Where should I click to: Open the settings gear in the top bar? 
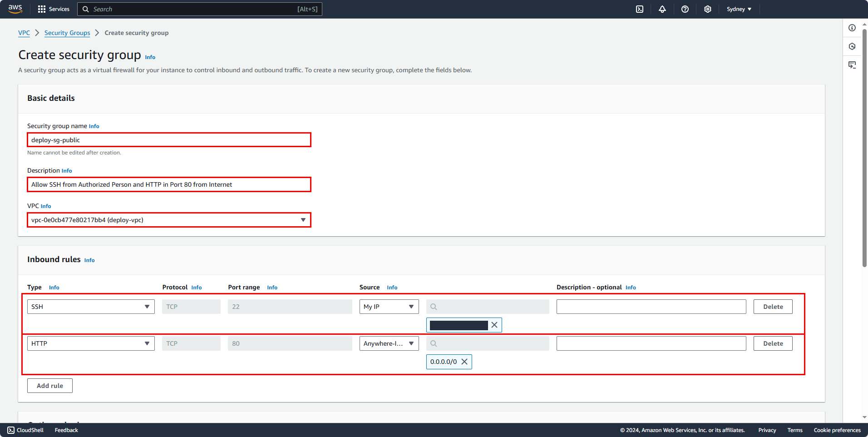[708, 9]
